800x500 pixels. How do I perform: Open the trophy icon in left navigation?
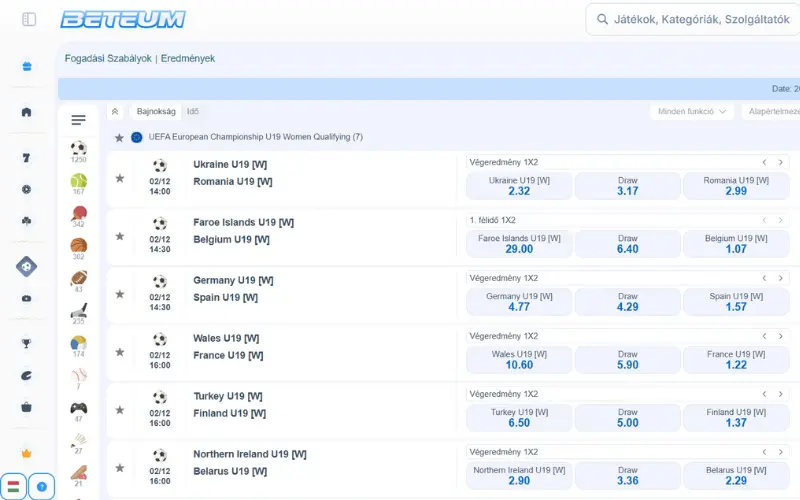[27, 343]
